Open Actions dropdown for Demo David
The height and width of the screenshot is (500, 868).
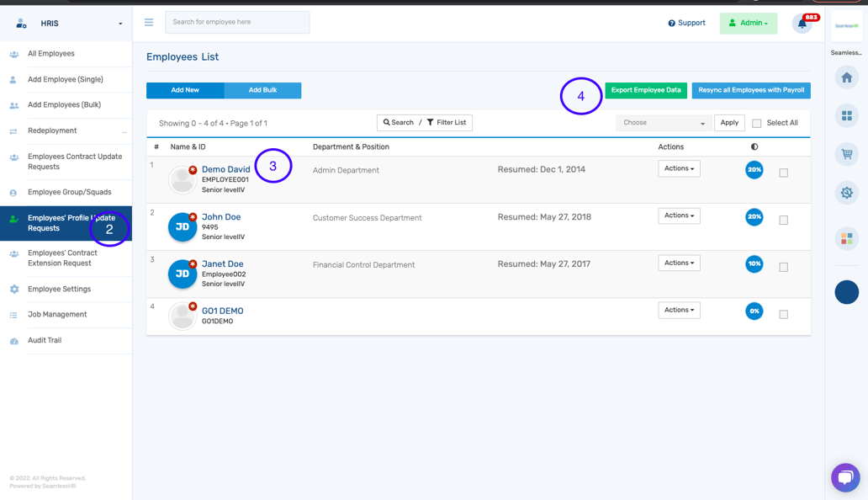pos(679,168)
